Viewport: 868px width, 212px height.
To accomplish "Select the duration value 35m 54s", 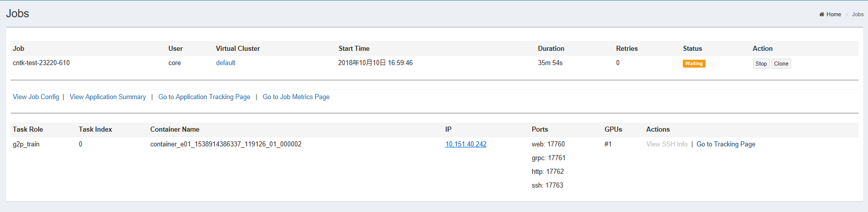I will point(550,63).
